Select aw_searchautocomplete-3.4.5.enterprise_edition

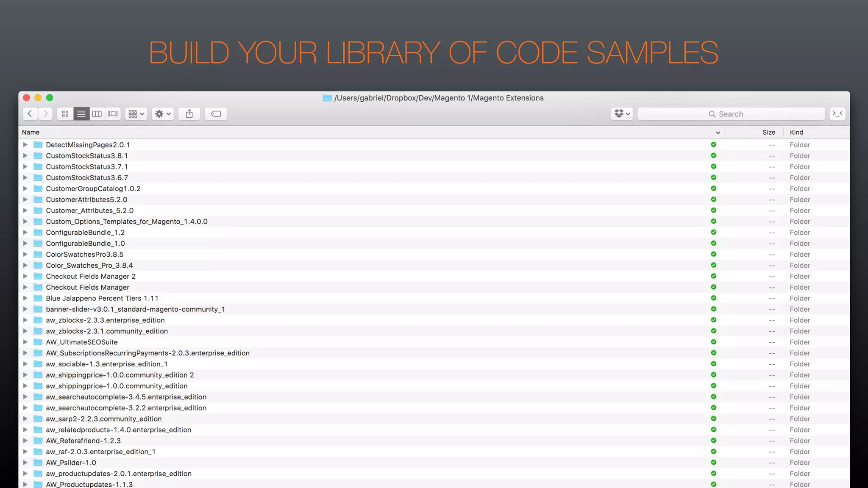point(126,397)
